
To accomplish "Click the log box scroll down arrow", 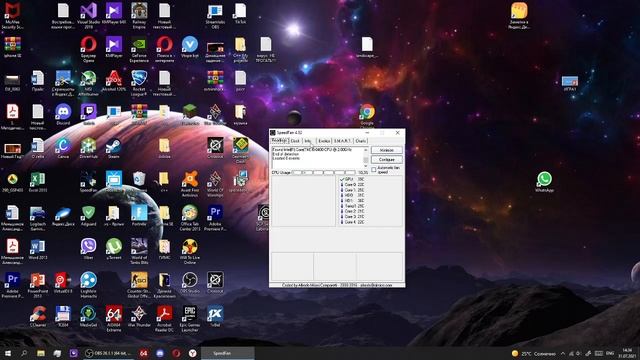I will (x=366, y=165).
